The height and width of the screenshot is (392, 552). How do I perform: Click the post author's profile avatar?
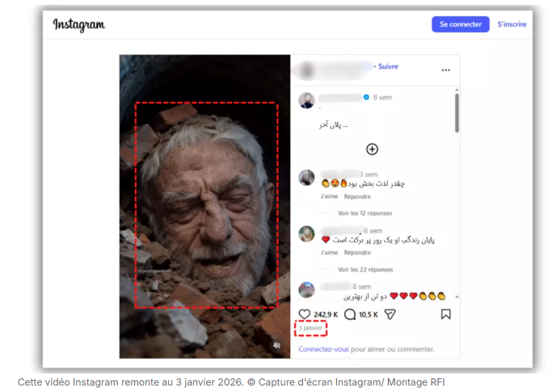pos(306,100)
